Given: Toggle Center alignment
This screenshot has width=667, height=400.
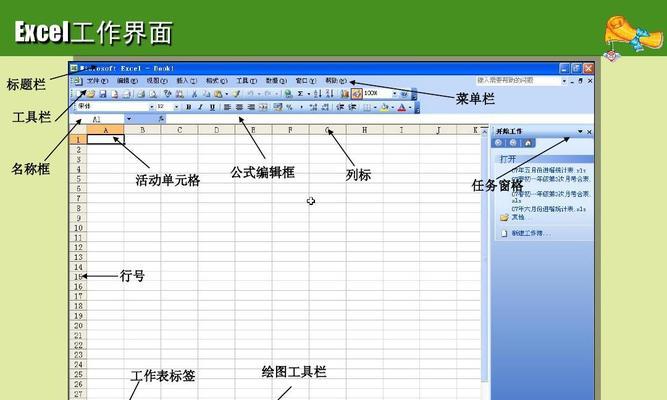Looking at the screenshot, I should point(239,107).
